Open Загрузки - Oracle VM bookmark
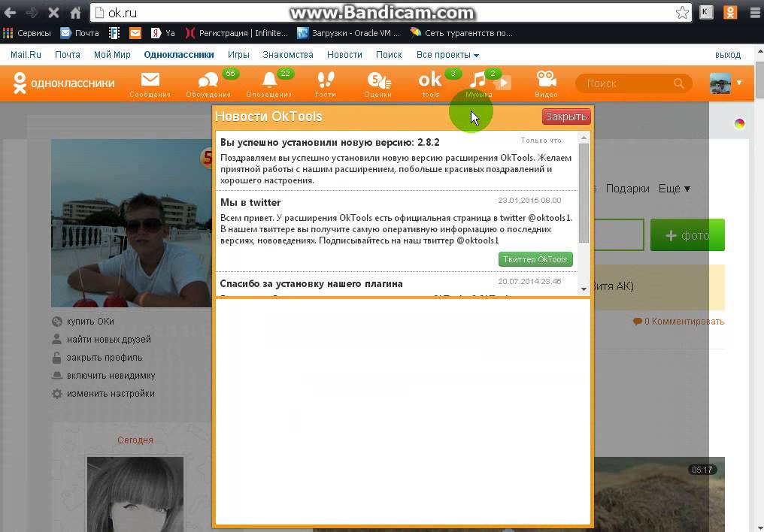The width and height of the screenshot is (764, 532). tap(348, 33)
